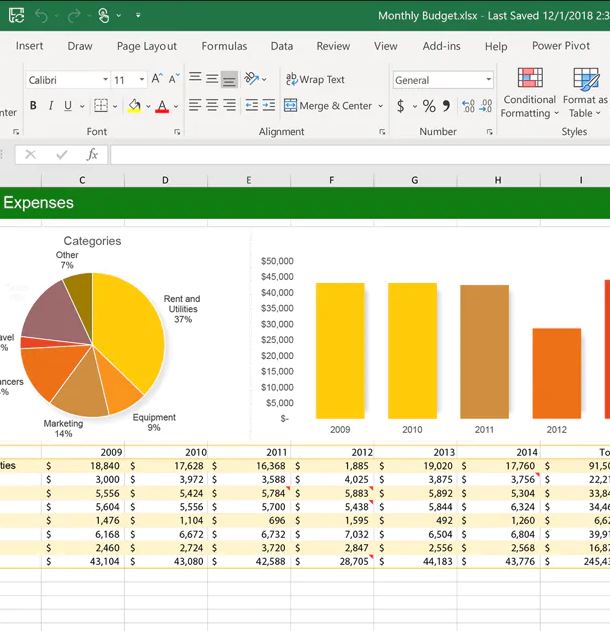
Task: Click the Insert Function fx icon
Action: 92,154
